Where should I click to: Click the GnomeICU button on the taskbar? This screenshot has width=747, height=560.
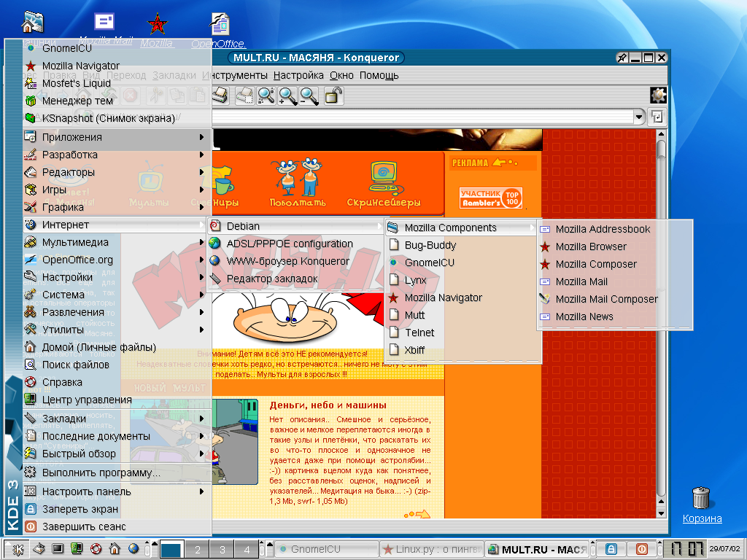pos(327,549)
